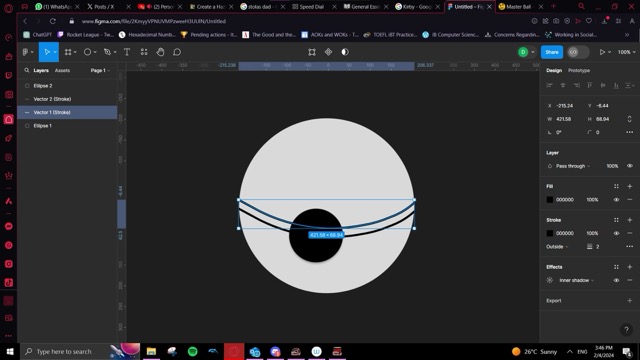Select the Hand tool
This screenshot has height=360, width=640.
coord(160,52)
